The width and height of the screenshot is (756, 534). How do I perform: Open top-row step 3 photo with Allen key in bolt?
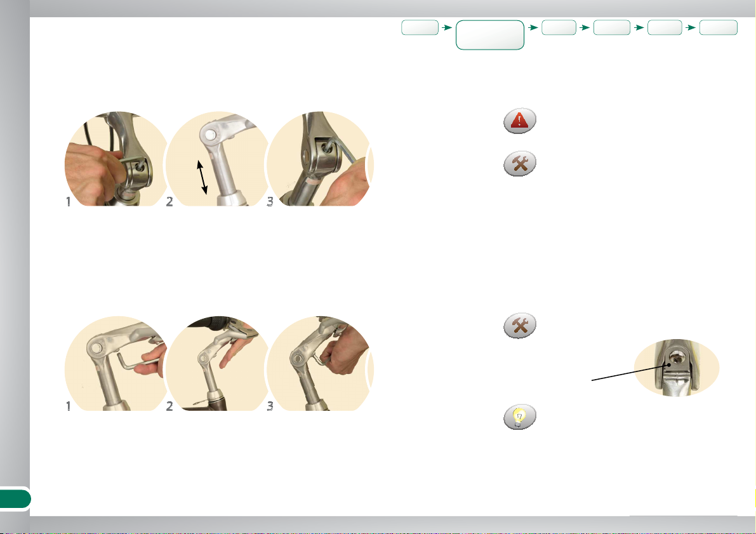pos(319,159)
